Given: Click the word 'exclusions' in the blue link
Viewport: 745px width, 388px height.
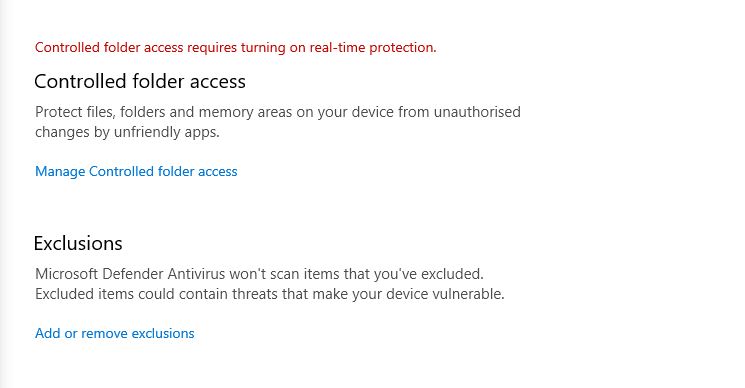Looking at the screenshot, I should point(163,333).
